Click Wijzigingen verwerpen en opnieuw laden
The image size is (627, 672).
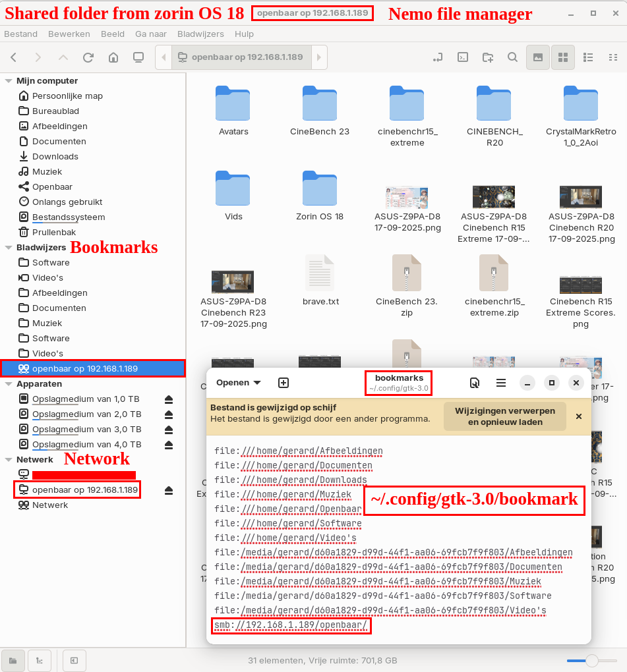pos(505,416)
